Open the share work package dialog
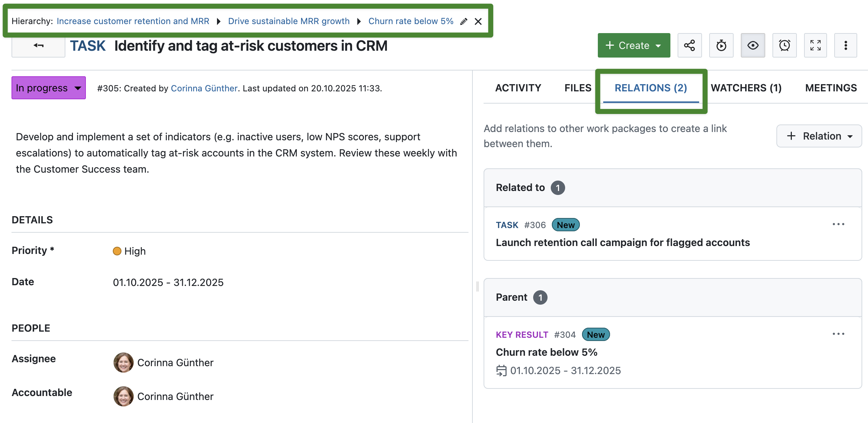868x423 pixels. (689, 45)
